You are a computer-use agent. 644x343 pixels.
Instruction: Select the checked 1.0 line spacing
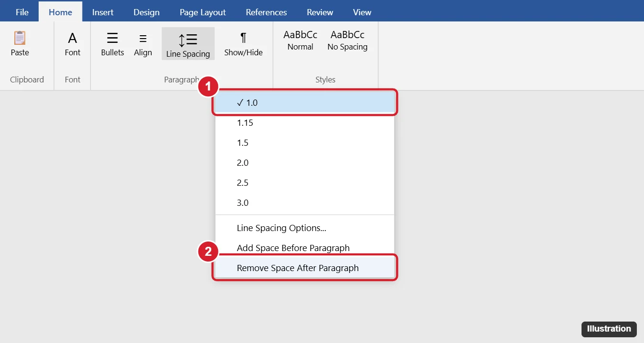(305, 102)
